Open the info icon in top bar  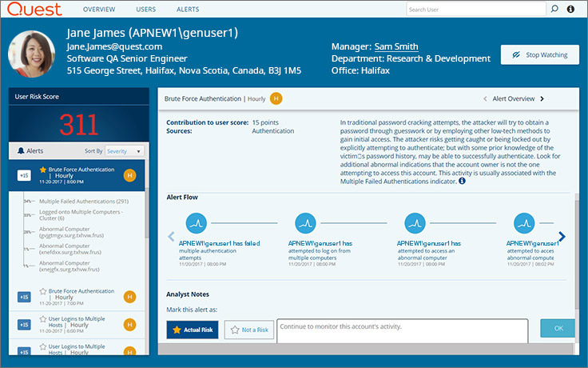pos(570,9)
